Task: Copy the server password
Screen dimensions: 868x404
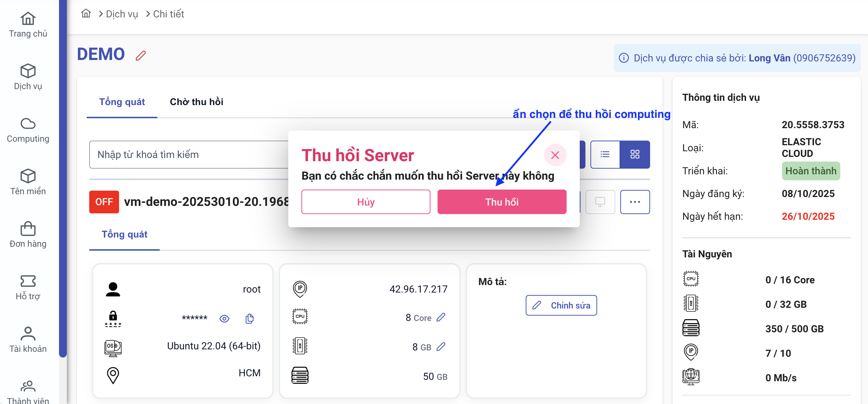Action: click(x=250, y=318)
